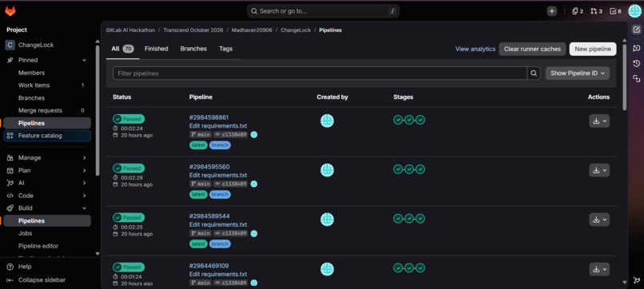Switch to the Tags tab
The width and height of the screenshot is (644, 289).
pos(226,49)
